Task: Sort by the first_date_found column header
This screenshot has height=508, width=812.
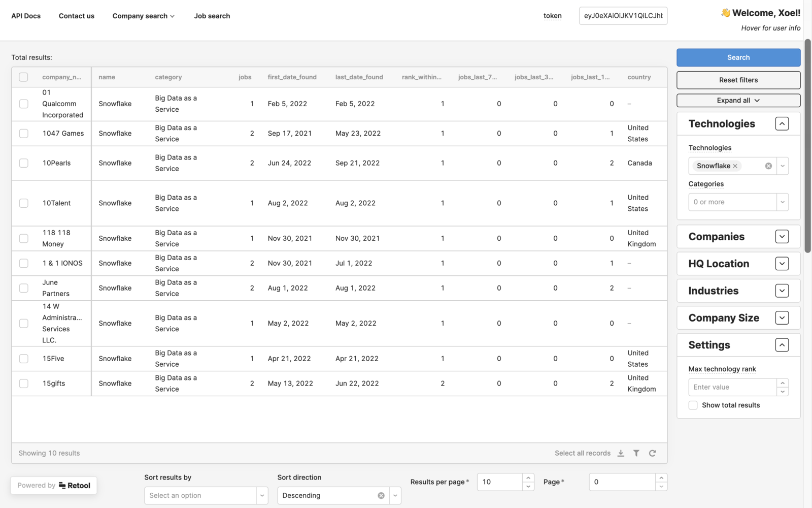Action: click(292, 77)
